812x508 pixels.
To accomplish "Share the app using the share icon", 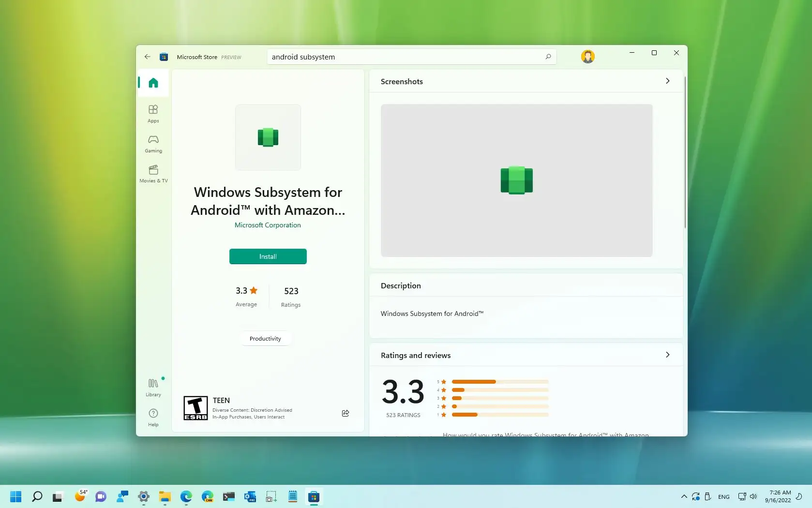I will [346, 413].
